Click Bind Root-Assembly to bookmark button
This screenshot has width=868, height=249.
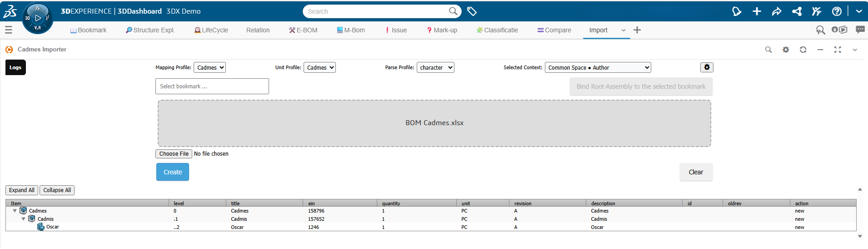(641, 86)
